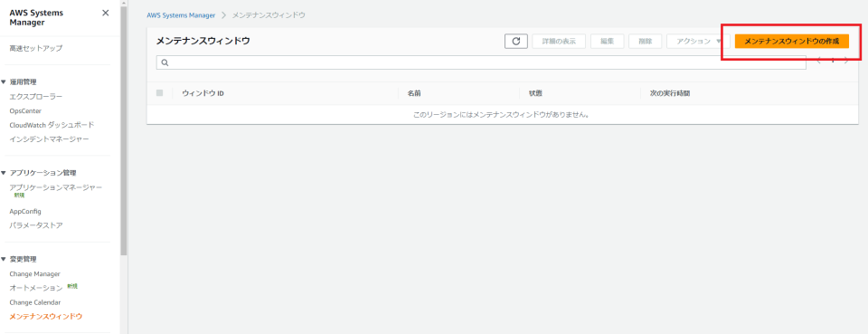Go to next page arrow
This screenshot has width=868, height=334.
(x=846, y=61)
